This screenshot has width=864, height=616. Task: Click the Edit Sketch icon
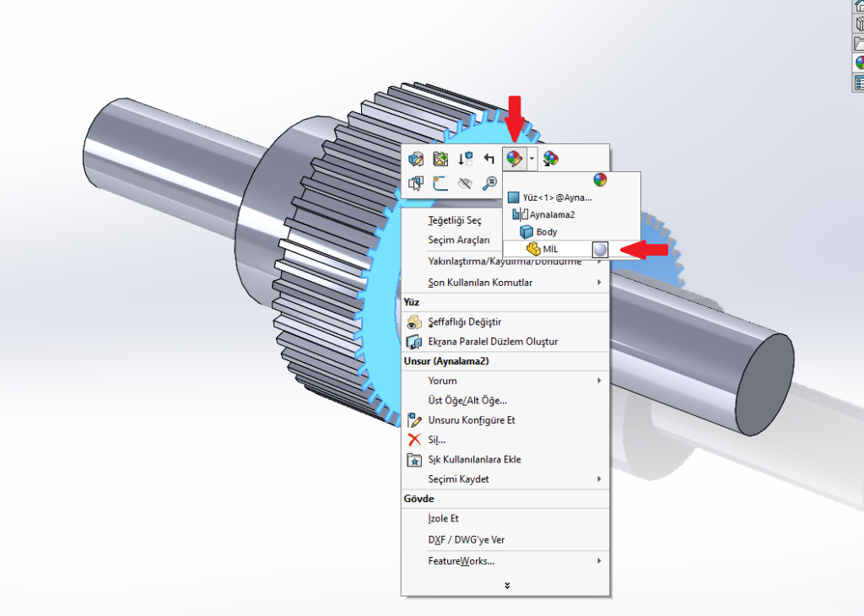(x=440, y=158)
